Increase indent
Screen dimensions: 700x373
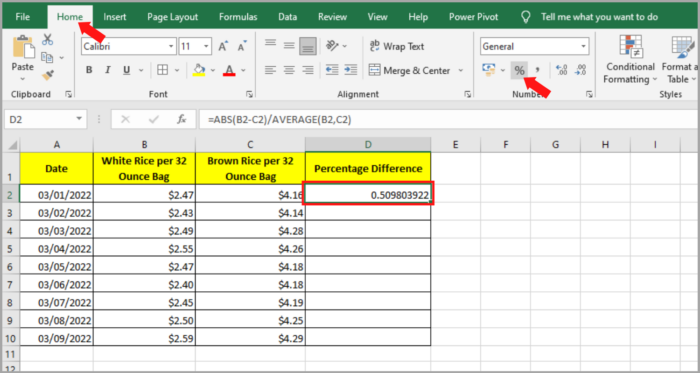(x=351, y=70)
